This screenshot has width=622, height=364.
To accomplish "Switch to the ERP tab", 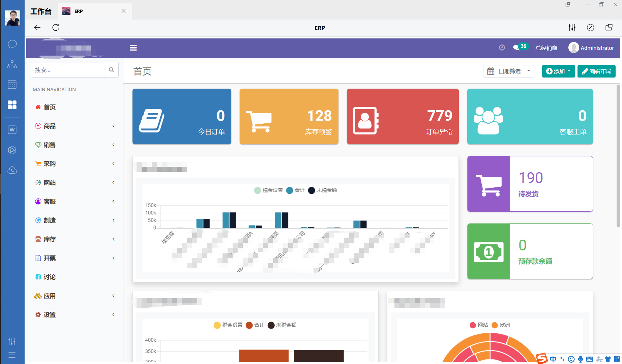I will pos(94,11).
